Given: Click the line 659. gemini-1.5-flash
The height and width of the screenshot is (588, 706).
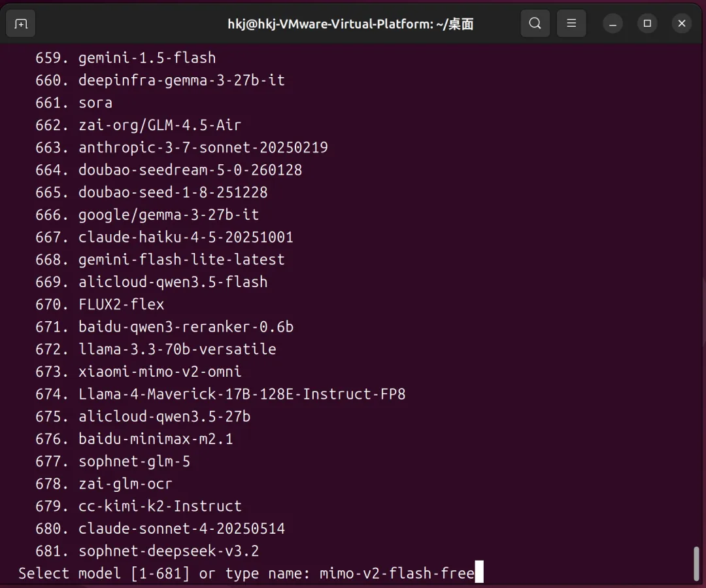Looking at the screenshot, I should point(126,58).
